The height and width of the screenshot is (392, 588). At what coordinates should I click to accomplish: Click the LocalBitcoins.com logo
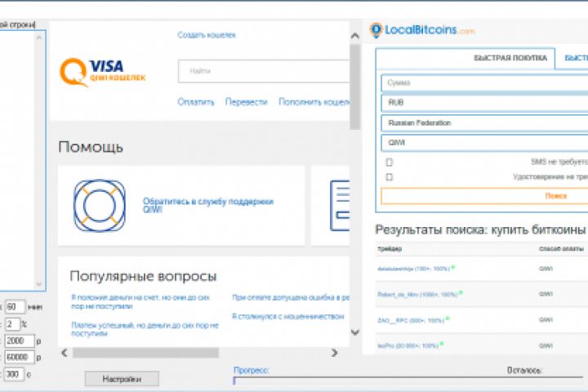pos(422,30)
